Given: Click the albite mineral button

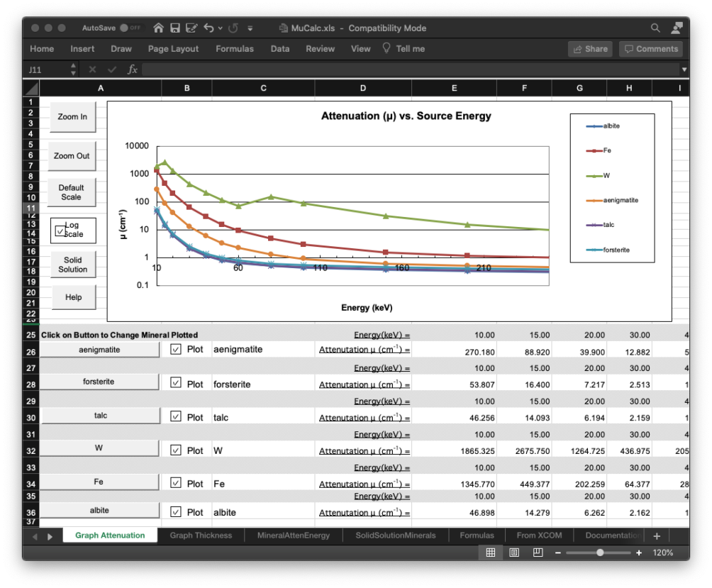Looking at the screenshot, I should point(99,511).
